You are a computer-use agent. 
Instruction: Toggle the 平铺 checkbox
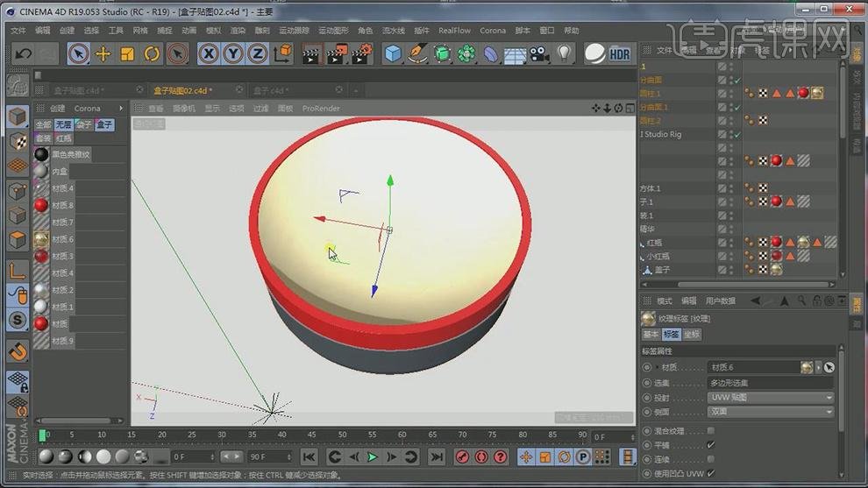click(711, 445)
